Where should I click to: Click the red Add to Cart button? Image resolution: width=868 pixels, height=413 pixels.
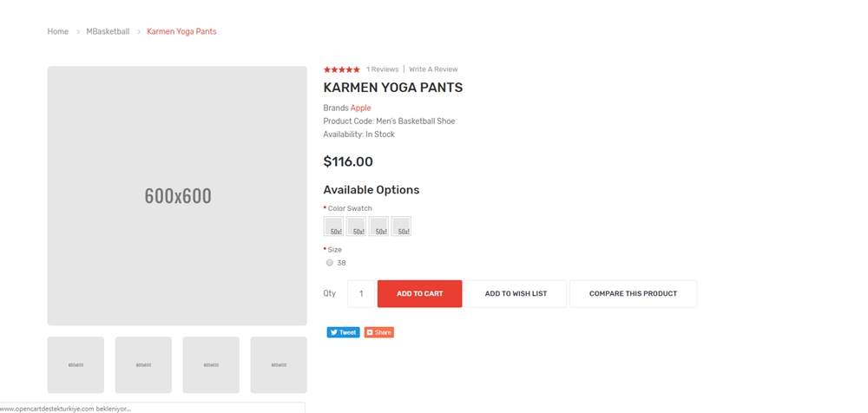[x=419, y=293]
